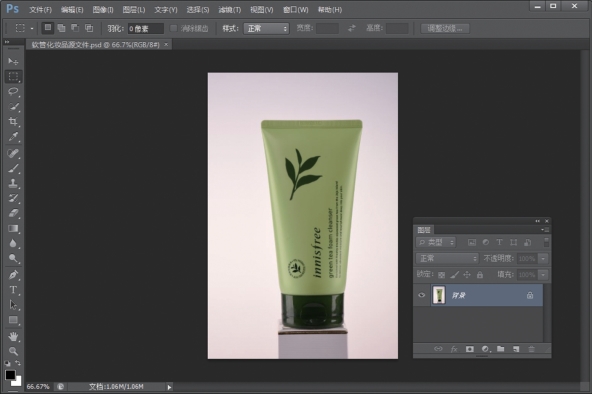Image resolution: width=592 pixels, height=394 pixels.
Task: Toggle type layer filter
Action: [x=499, y=242]
